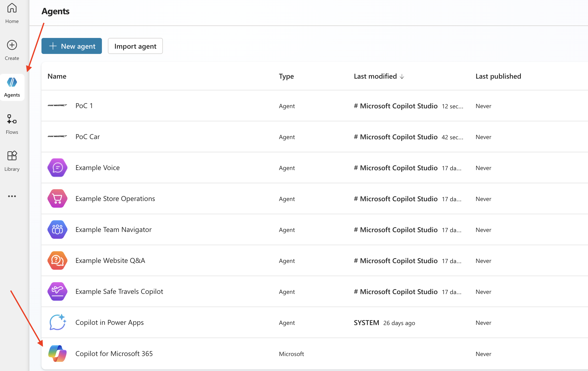Viewport: 588px width, 371px height.
Task: Select the Agents sidebar icon
Action: pos(12,82)
